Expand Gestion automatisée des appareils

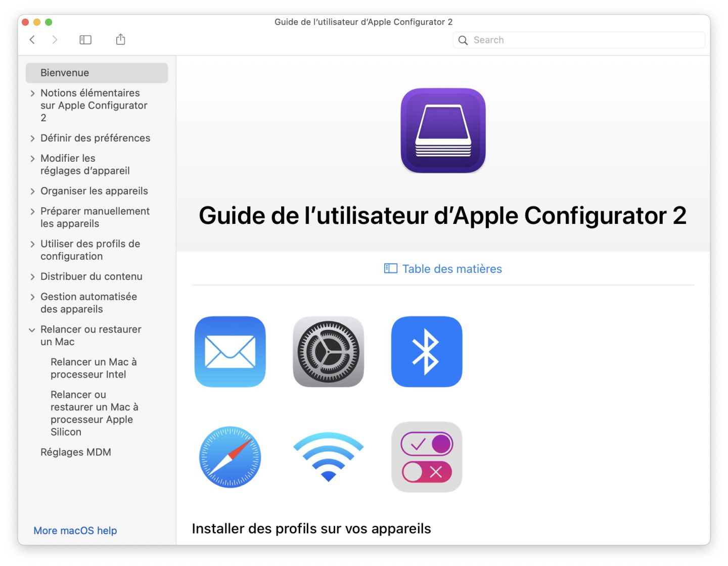pos(32,297)
